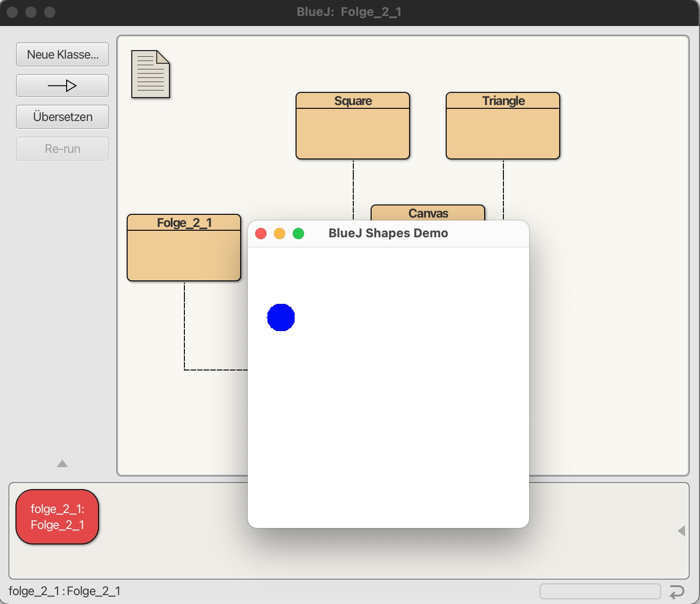Click the blue circle on the canvas
This screenshot has height=604, width=700.
pyautogui.click(x=281, y=317)
